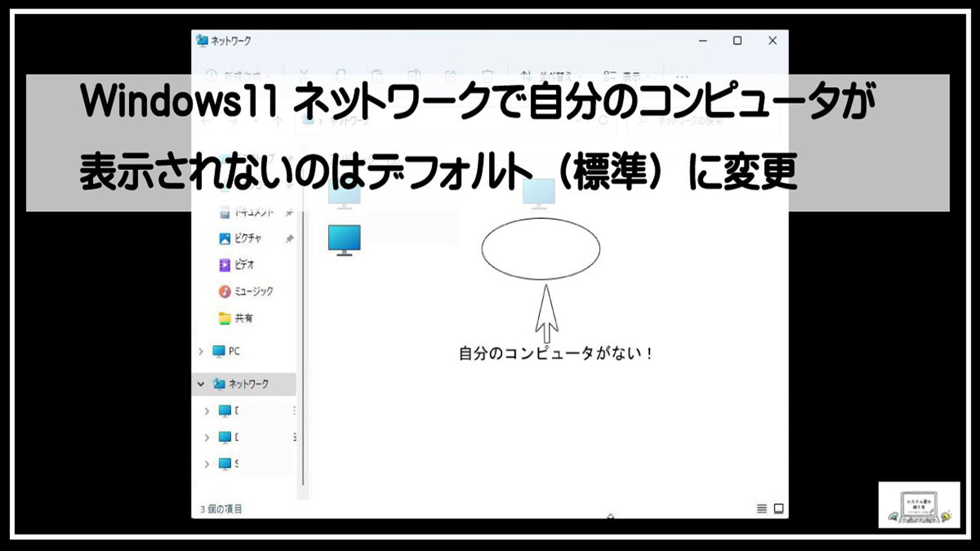The image size is (980, 551).
Task: Click the Share toolbar icon
Action: (x=451, y=76)
